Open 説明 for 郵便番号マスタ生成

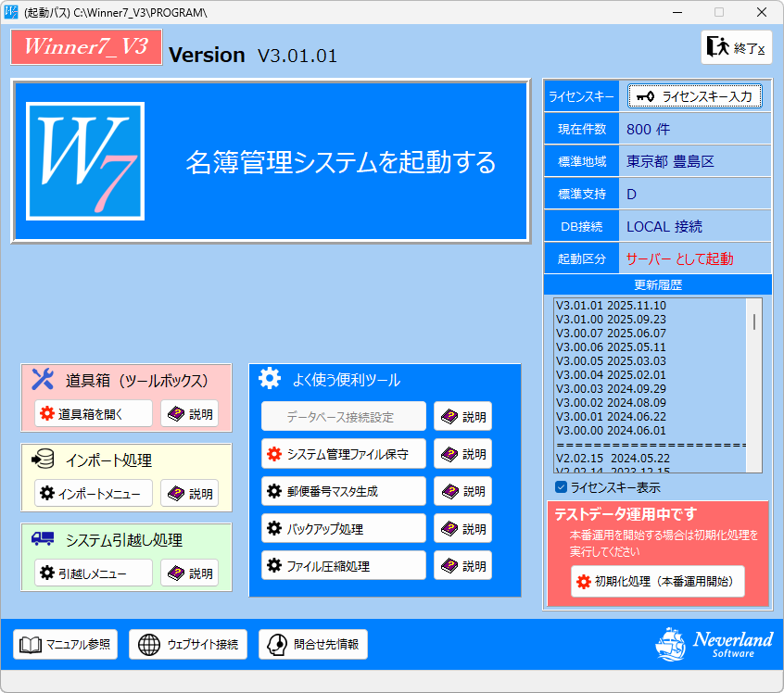coord(463,491)
